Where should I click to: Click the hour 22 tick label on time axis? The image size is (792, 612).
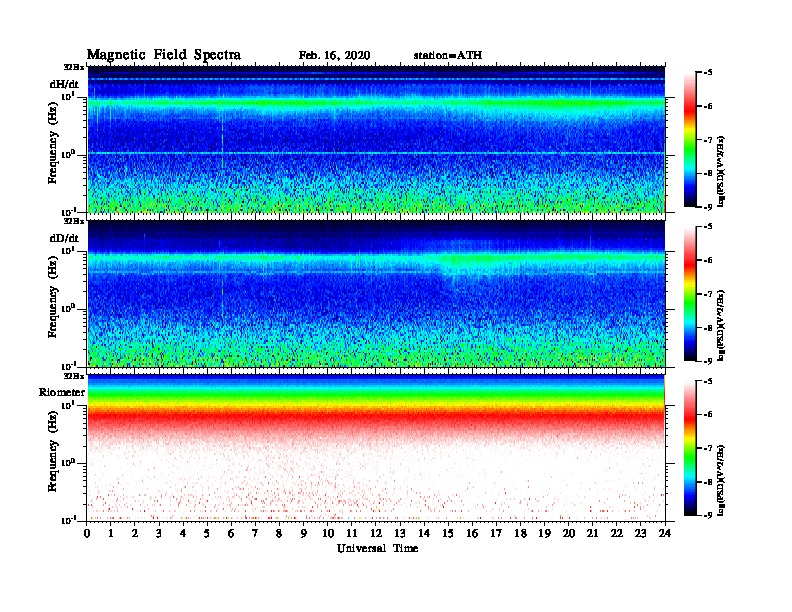617,533
